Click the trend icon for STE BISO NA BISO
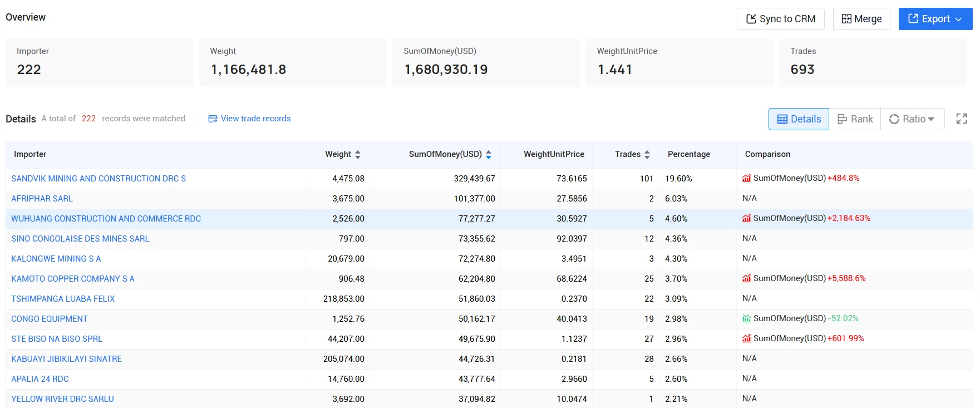 [x=747, y=338]
